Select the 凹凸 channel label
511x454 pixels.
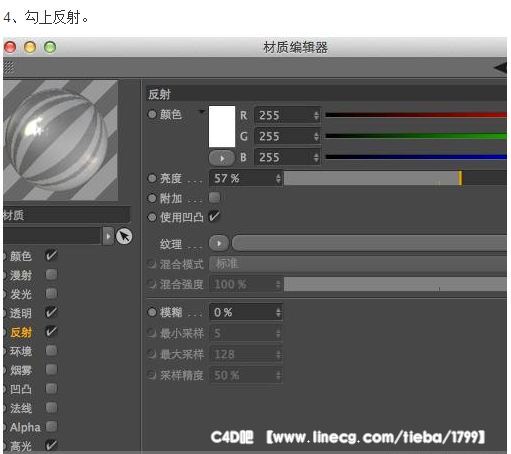point(21,389)
